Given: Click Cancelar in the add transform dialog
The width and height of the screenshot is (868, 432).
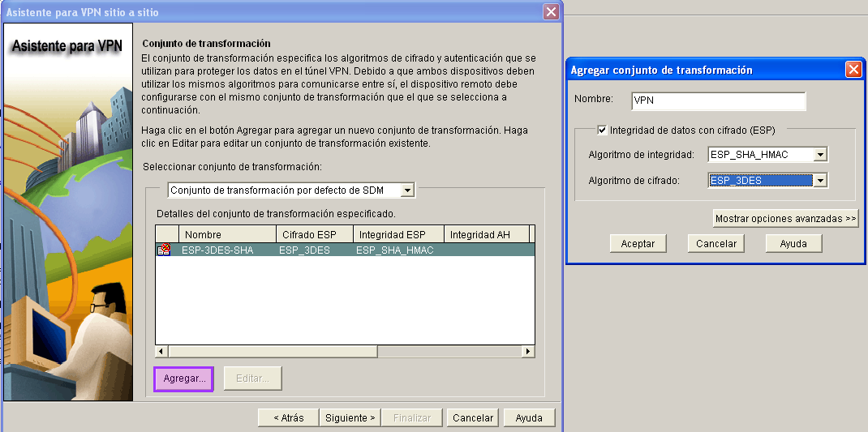Looking at the screenshot, I should click(715, 243).
